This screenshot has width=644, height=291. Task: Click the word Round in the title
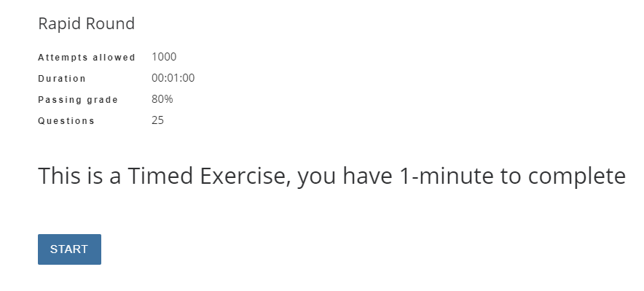(108, 23)
